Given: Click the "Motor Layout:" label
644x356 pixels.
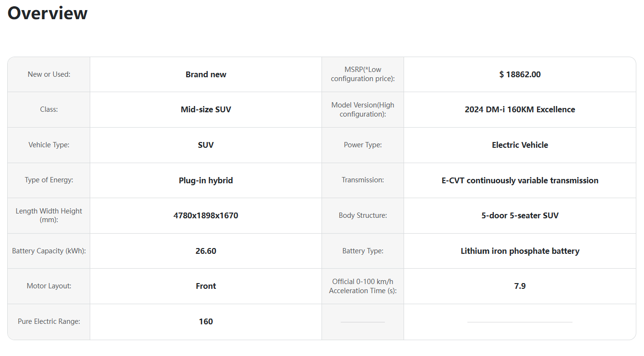Looking at the screenshot, I should tap(49, 286).
